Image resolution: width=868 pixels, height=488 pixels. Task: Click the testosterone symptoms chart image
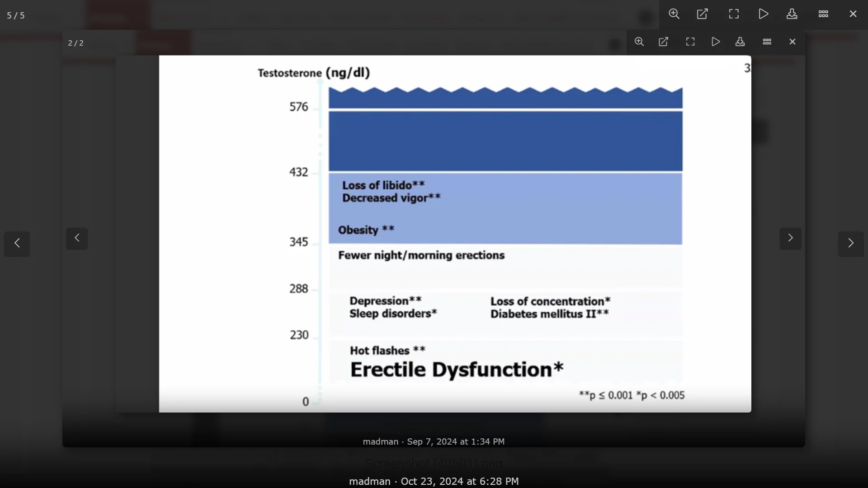[455, 234]
